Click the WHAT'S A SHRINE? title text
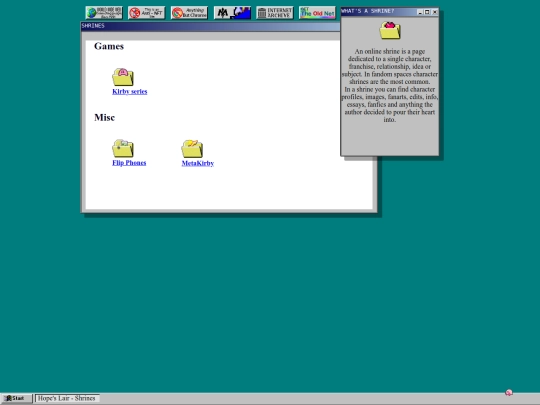This screenshot has height=405, width=540. (x=367, y=11)
